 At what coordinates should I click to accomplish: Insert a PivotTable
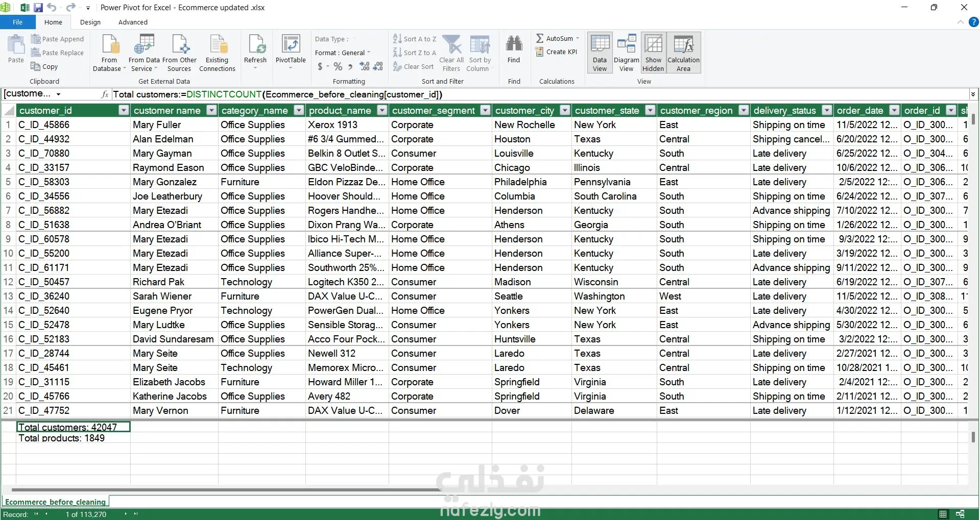[x=291, y=52]
